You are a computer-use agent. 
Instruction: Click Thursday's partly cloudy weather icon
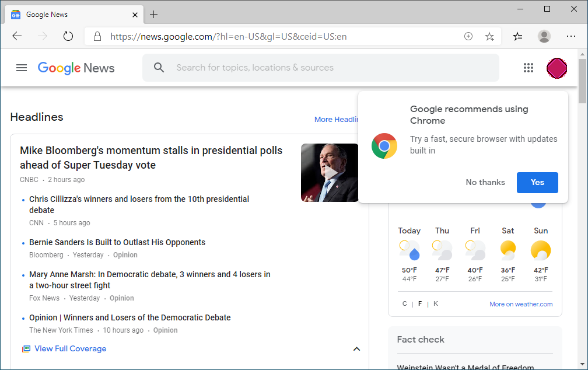[442, 250]
